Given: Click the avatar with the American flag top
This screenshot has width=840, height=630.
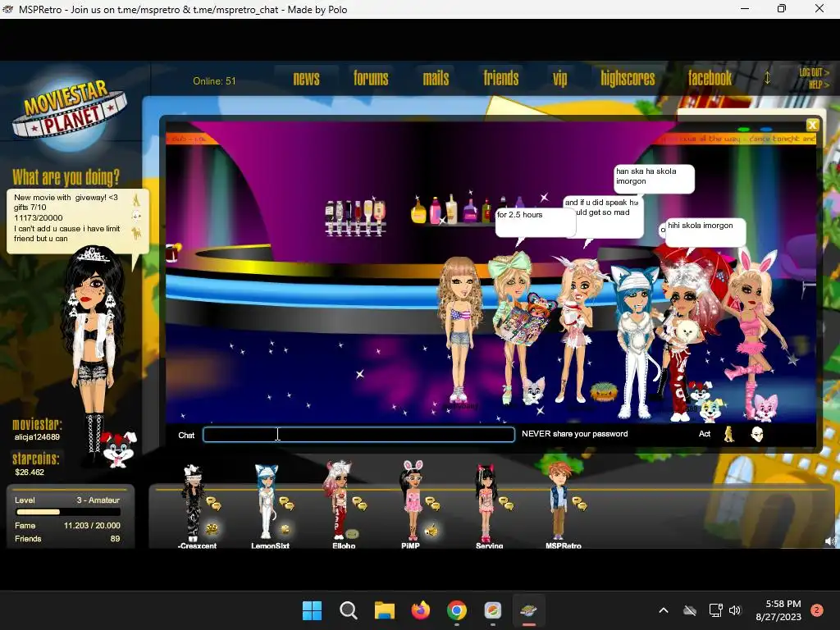Looking at the screenshot, I should (x=460, y=328).
